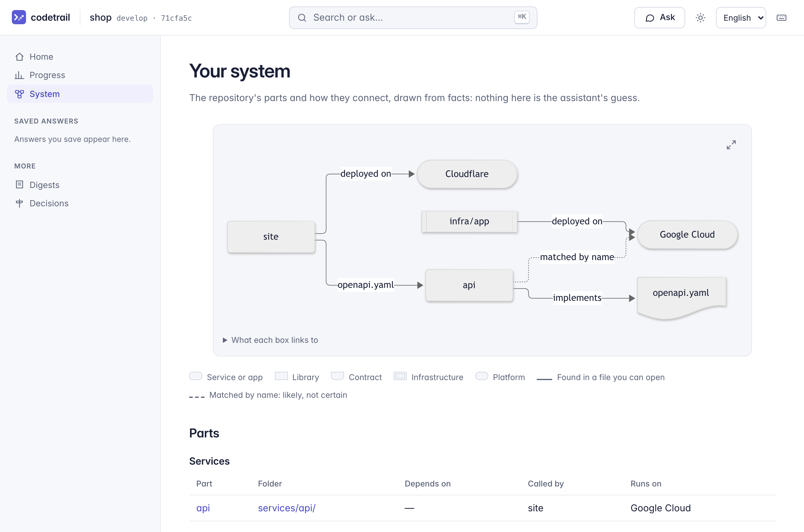Open Home in the sidebar
The height and width of the screenshot is (532, 804).
(80, 57)
